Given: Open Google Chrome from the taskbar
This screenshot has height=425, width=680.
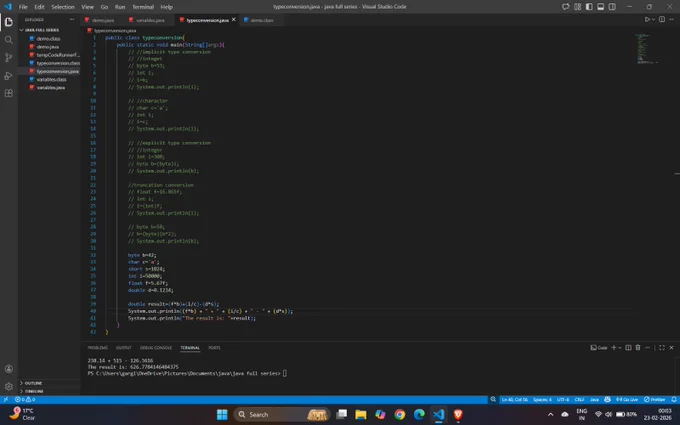Looking at the screenshot, I should (x=399, y=415).
